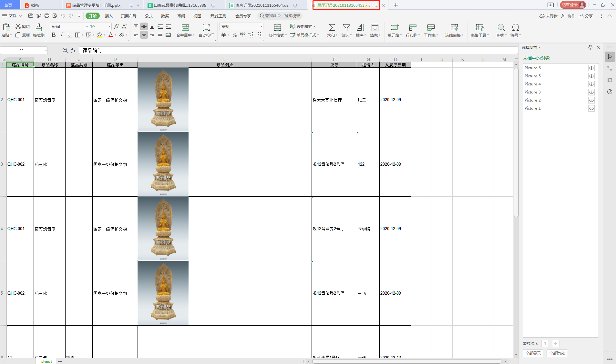Open the font name Arial dropdown

[87, 26]
